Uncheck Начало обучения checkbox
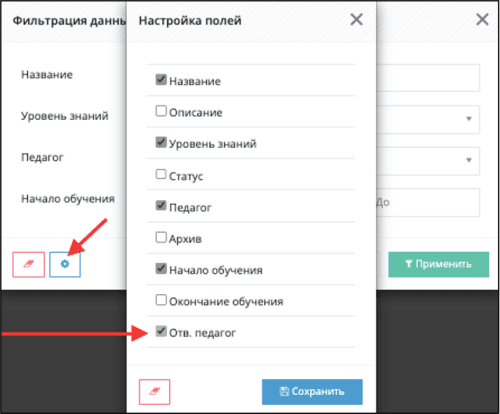500x414 pixels. click(161, 268)
